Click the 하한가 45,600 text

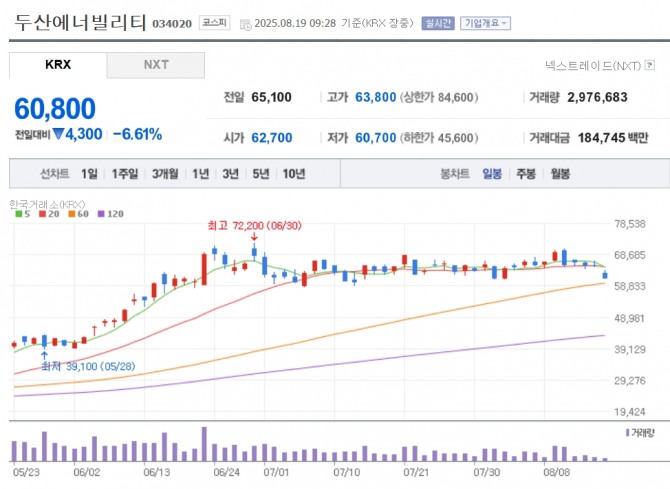click(439, 138)
